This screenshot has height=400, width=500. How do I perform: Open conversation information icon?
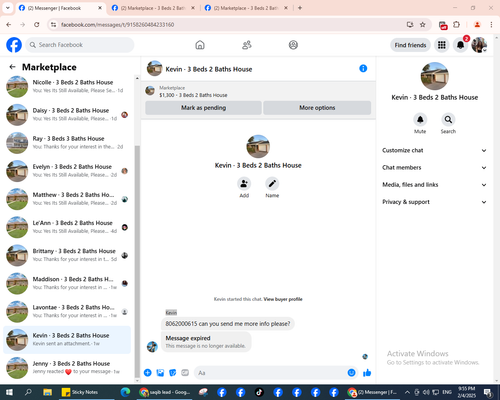click(x=363, y=69)
